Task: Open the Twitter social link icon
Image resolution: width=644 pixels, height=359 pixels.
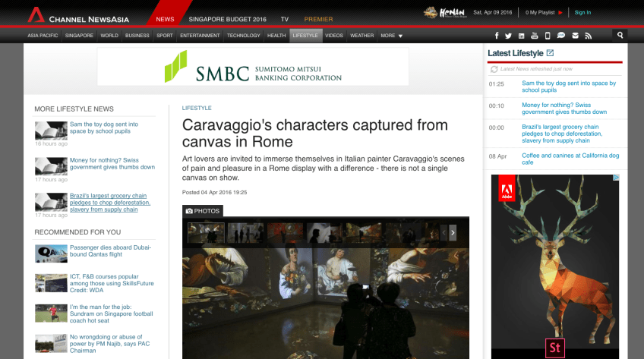Action: click(510, 36)
